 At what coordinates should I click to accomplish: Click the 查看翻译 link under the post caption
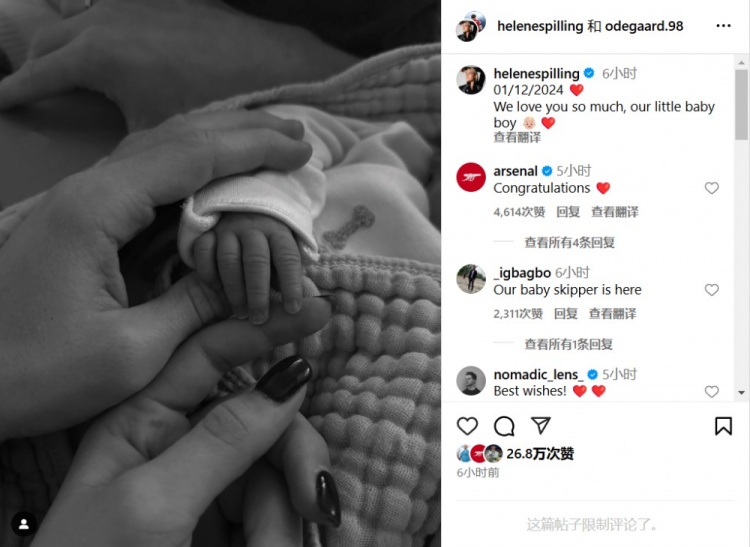(517, 138)
